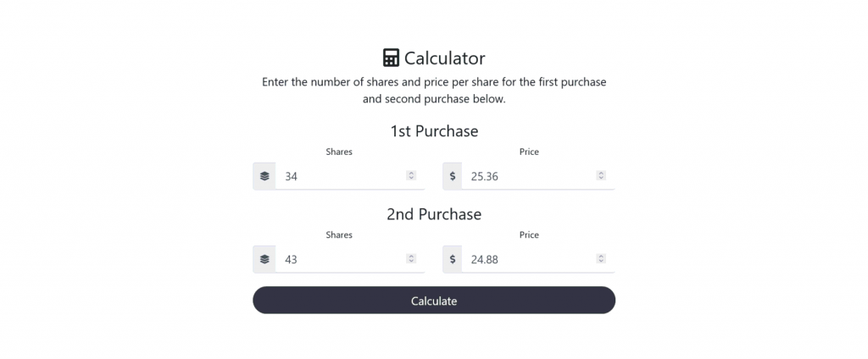
Task: Click the stack icon for 1st Purchase shares
Action: pos(264,176)
